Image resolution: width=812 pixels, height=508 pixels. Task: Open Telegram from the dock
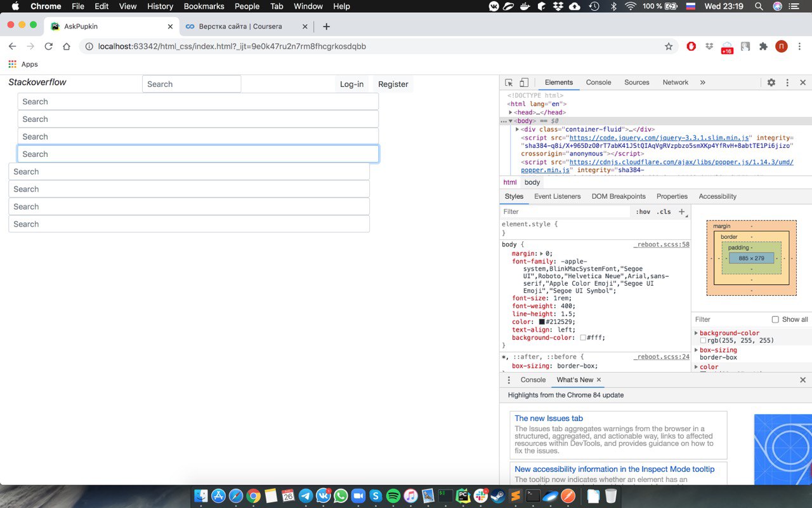(306, 496)
